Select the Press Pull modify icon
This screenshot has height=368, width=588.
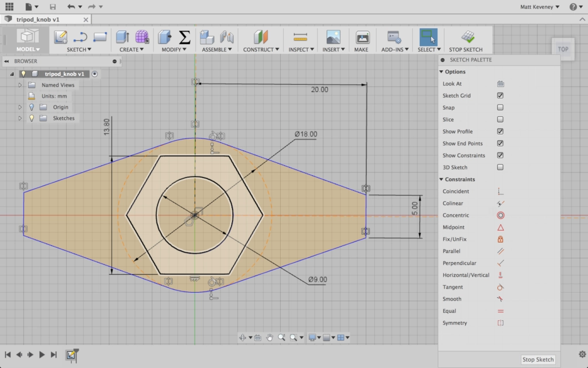click(165, 37)
